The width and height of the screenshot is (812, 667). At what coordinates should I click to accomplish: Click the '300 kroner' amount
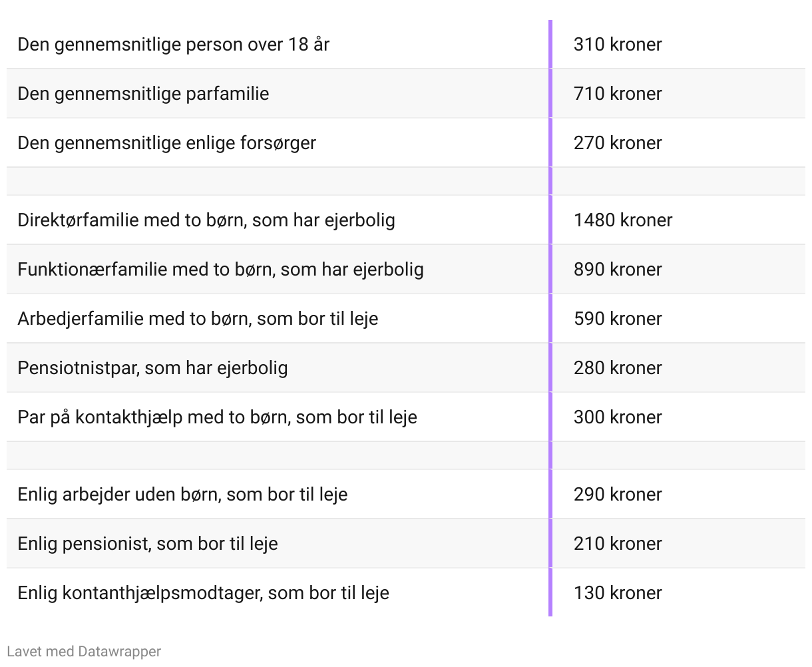click(x=618, y=417)
